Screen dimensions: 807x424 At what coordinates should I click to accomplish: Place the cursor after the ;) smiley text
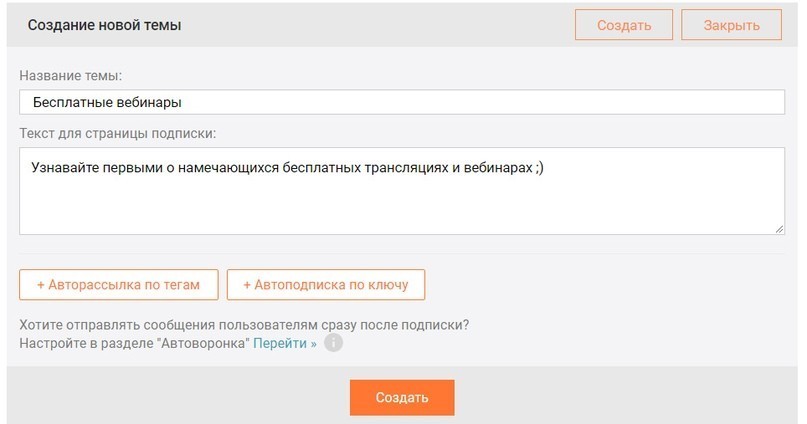pos(545,168)
